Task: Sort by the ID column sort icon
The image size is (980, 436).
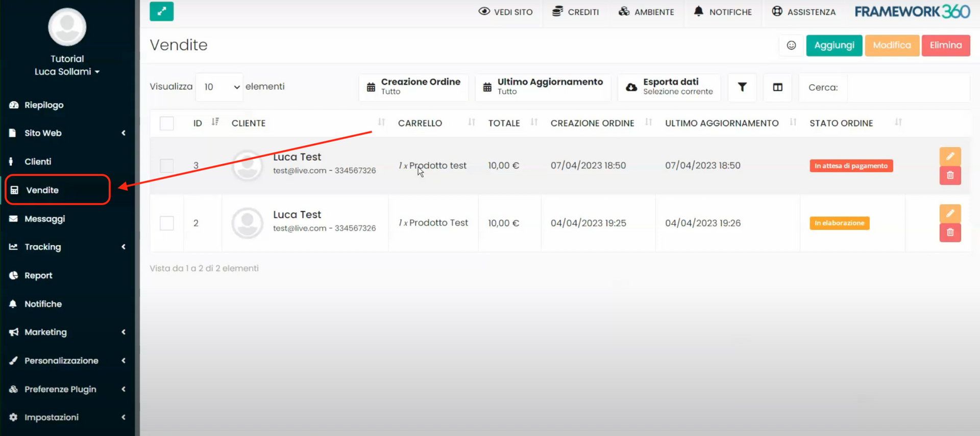Action: pyautogui.click(x=215, y=122)
